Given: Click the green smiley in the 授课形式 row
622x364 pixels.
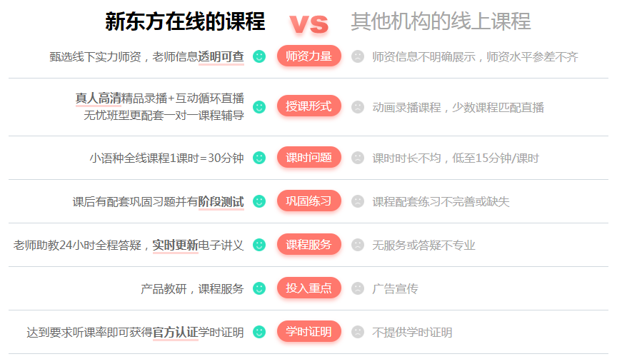Looking at the screenshot, I should tap(259, 107).
